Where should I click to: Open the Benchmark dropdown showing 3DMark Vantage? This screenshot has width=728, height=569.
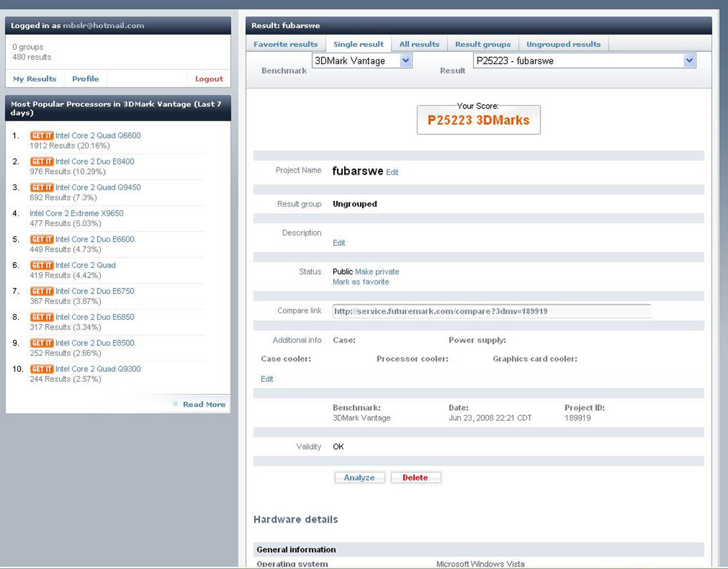point(361,61)
